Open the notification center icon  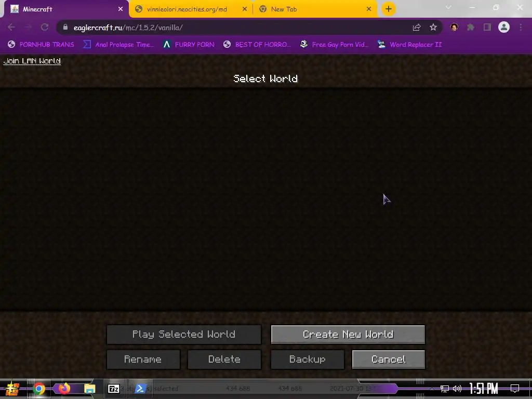click(515, 389)
